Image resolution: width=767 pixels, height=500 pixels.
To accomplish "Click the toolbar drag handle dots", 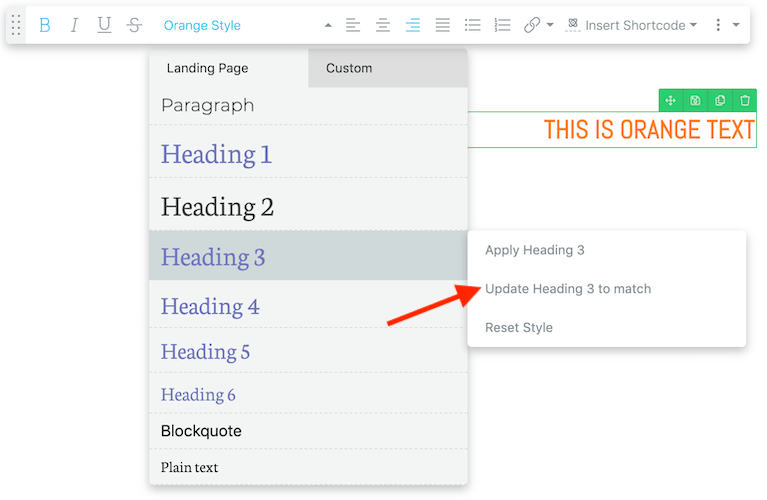I will tap(16, 25).
